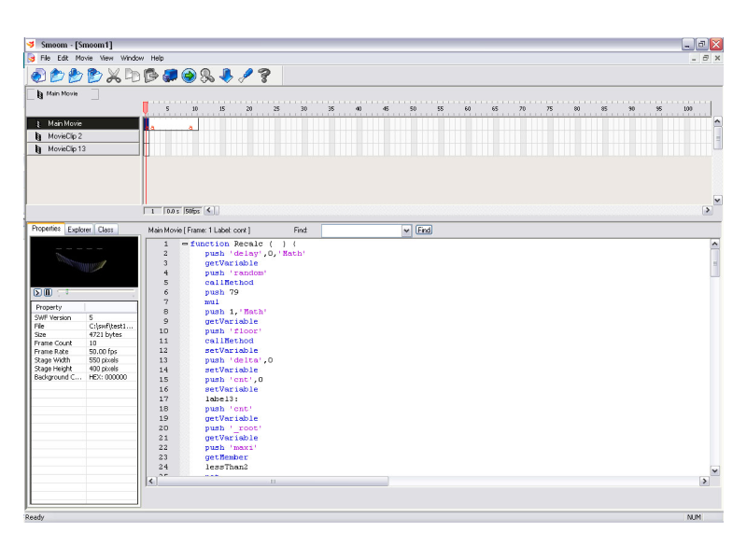Click the blue screwdriver tool icon

tap(246, 76)
